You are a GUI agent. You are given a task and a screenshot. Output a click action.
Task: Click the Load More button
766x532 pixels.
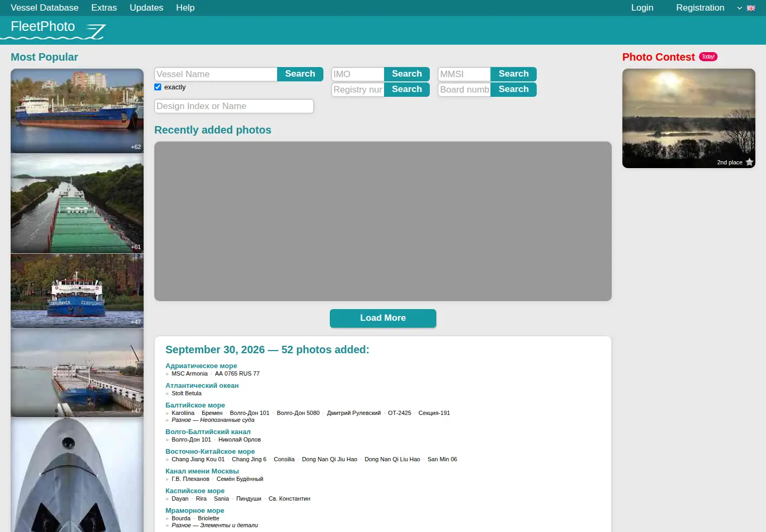coord(383,318)
